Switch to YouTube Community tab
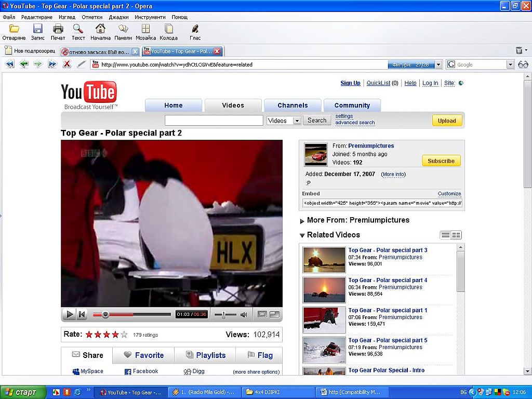The image size is (532, 399). coord(352,105)
